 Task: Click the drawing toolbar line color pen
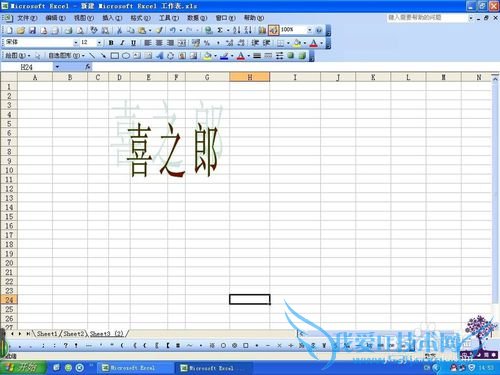pyautogui.click(x=224, y=56)
